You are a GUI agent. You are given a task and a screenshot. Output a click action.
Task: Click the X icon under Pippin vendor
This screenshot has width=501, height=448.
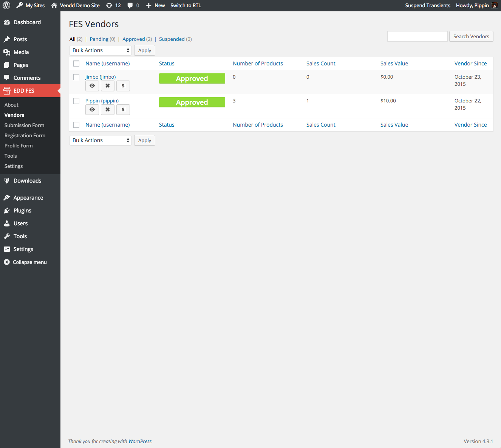(x=108, y=110)
